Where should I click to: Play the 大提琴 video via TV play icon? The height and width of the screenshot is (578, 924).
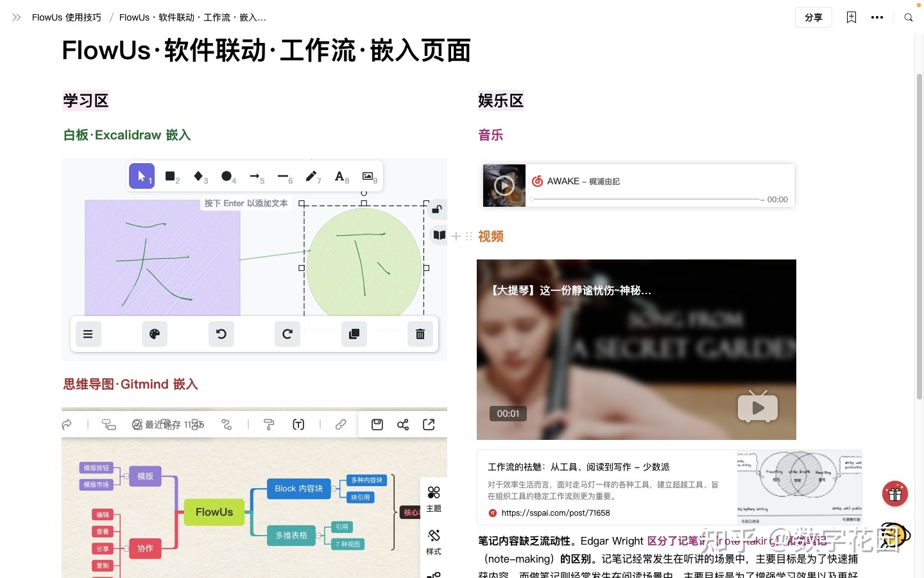click(758, 407)
